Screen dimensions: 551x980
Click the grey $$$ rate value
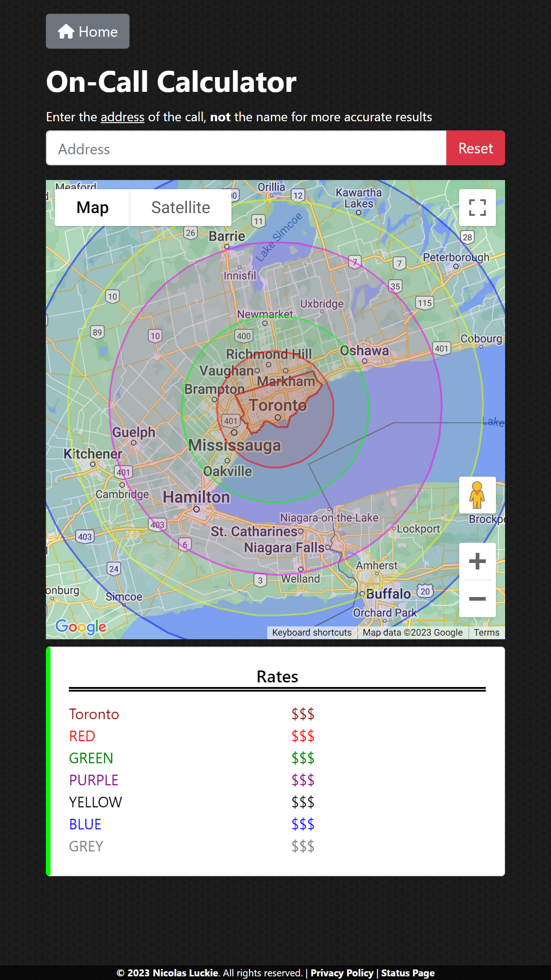click(303, 846)
